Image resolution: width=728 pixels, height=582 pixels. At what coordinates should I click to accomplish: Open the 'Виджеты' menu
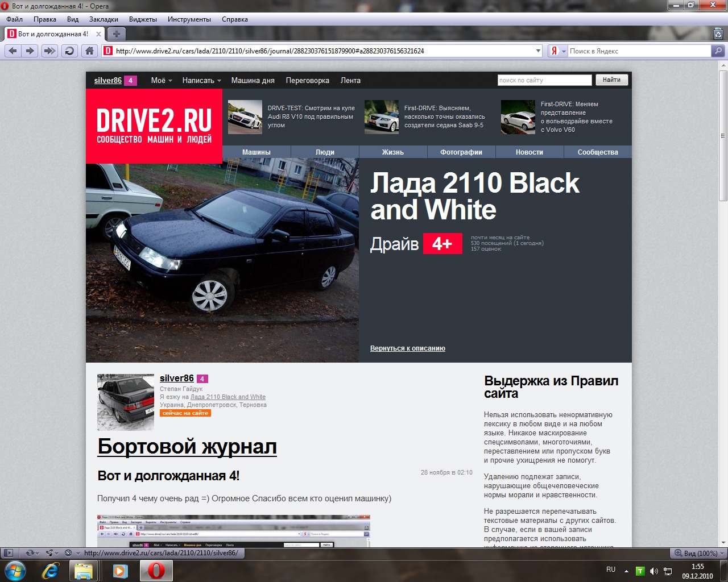[x=143, y=19]
